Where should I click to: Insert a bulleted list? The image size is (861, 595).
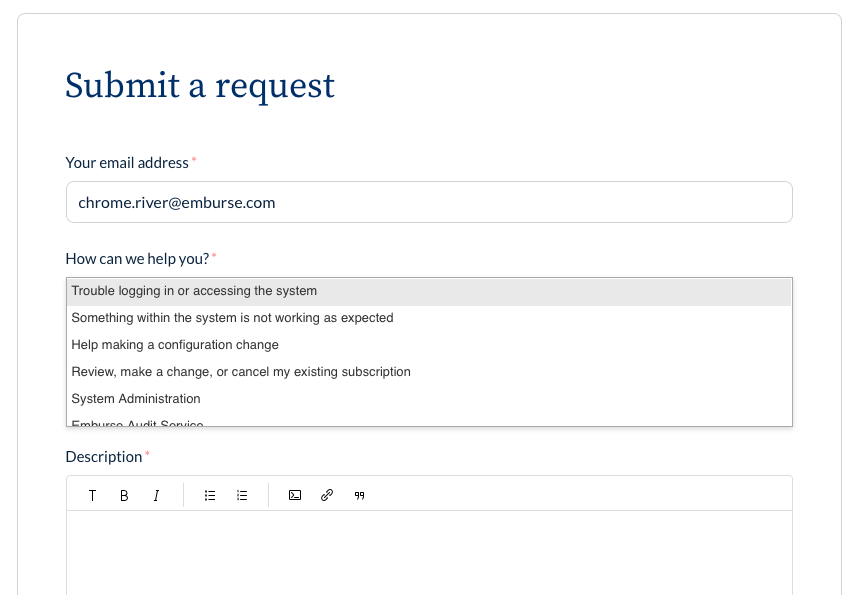(x=210, y=496)
